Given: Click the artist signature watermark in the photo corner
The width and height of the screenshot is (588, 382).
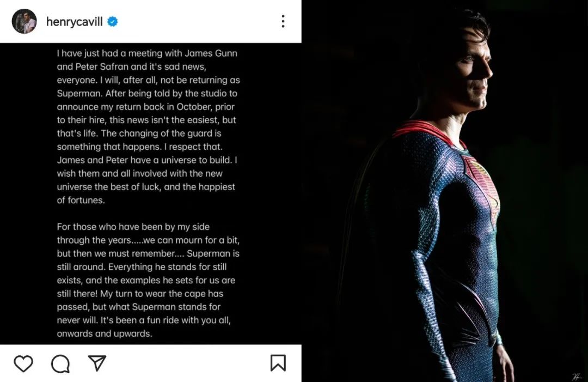Looking at the screenshot, I should 576,377.
